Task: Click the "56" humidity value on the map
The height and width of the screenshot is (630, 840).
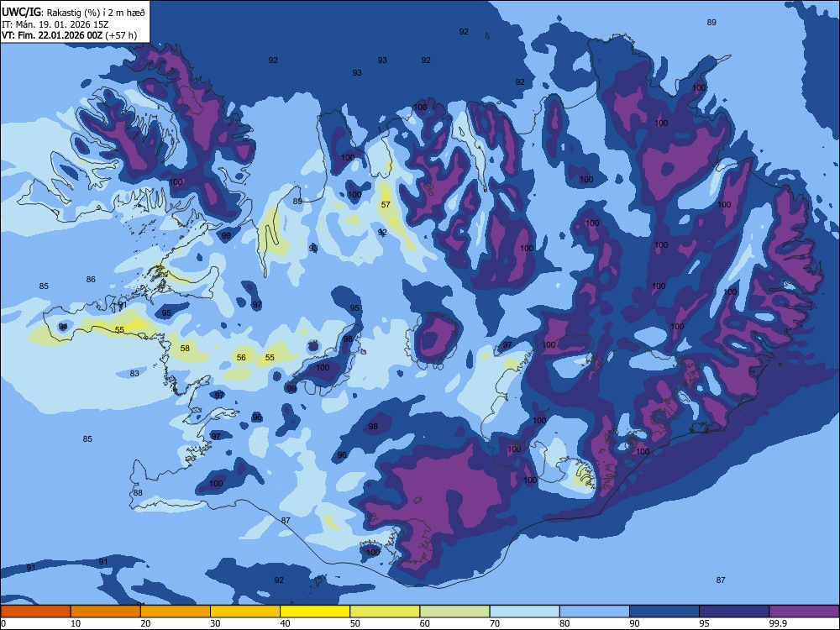Action: click(x=242, y=357)
